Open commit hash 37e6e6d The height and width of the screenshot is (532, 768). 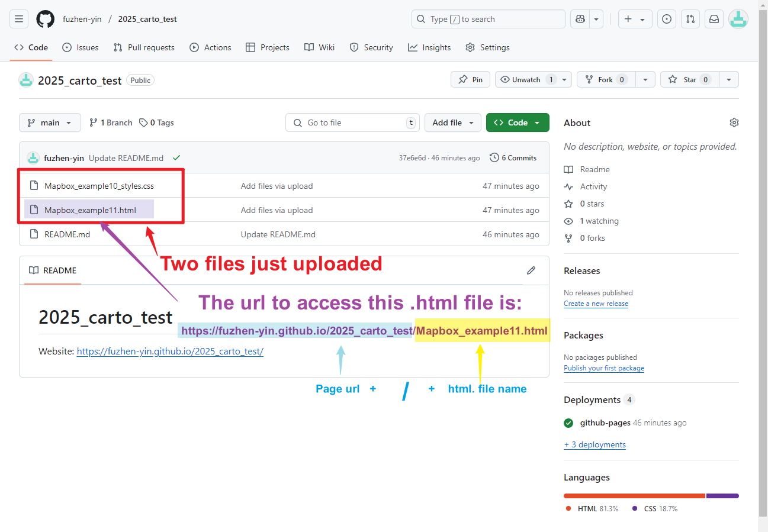coord(412,158)
